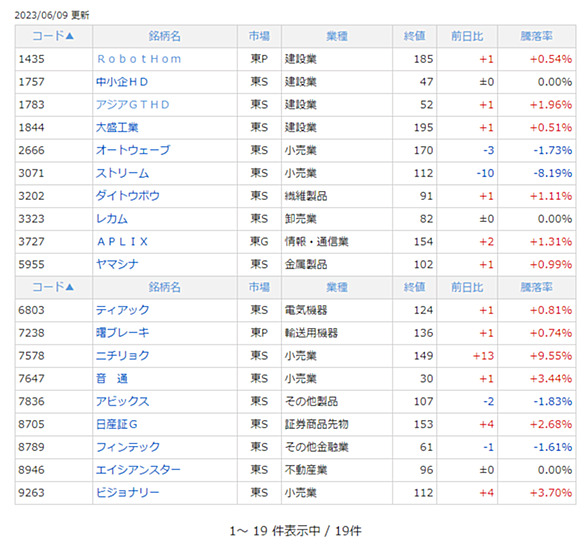Open アジアGTHD stock link
586x544 pixels.
coord(133,105)
